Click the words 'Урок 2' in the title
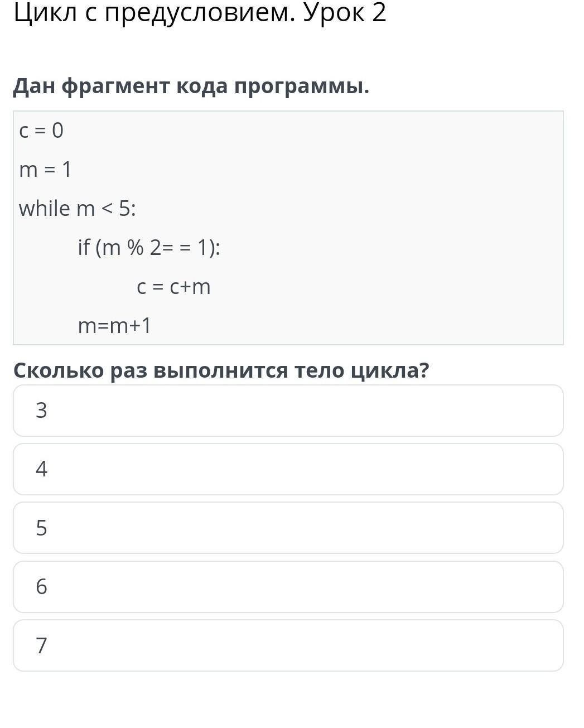 point(345,13)
